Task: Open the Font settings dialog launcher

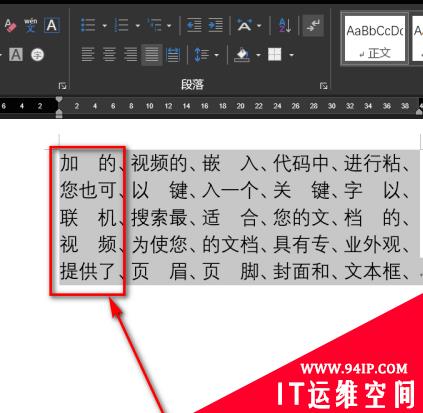Action: [62, 86]
